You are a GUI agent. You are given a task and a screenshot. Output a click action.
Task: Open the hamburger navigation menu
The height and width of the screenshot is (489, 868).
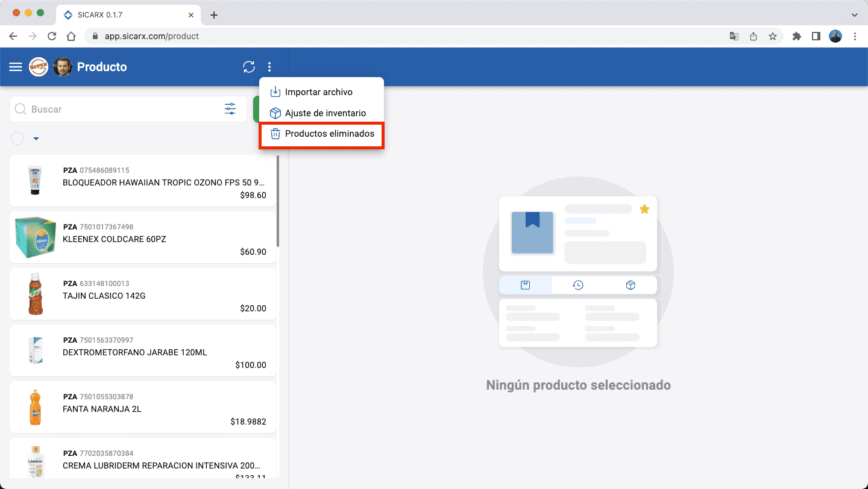coord(15,66)
